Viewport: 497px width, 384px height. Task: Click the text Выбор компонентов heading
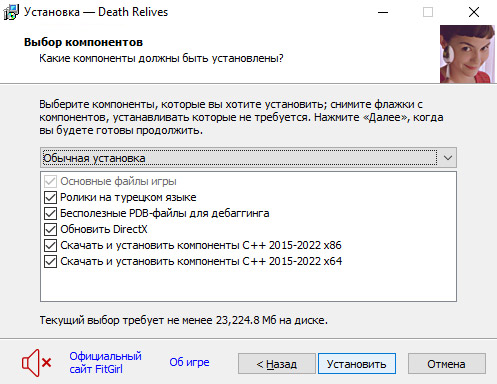click(x=83, y=42)
